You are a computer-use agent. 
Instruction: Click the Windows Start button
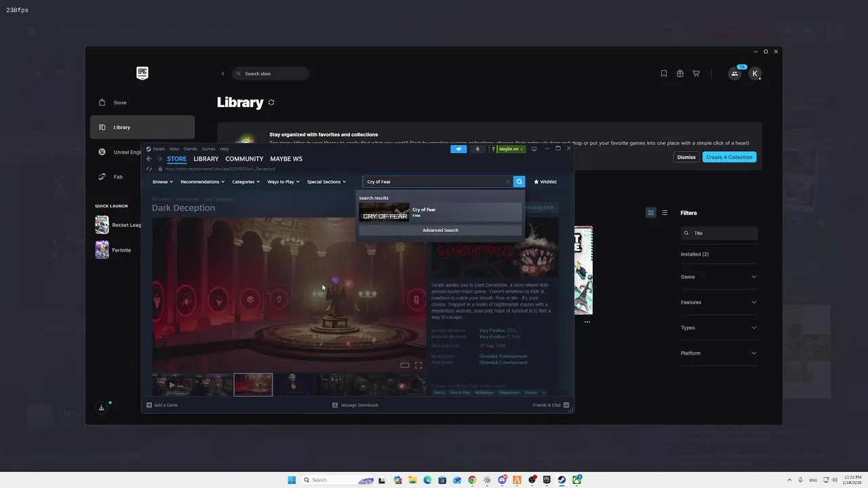(x=292, y=480)
